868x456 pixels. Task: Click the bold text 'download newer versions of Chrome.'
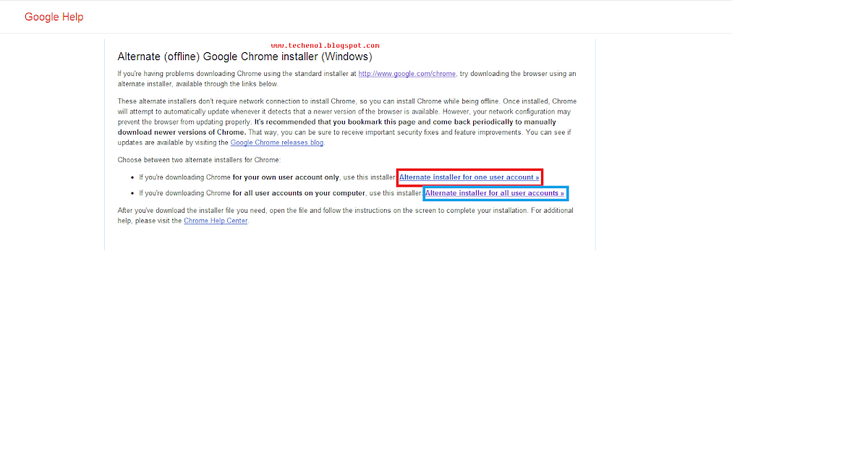pyautogui.click(x=182, y=132)
